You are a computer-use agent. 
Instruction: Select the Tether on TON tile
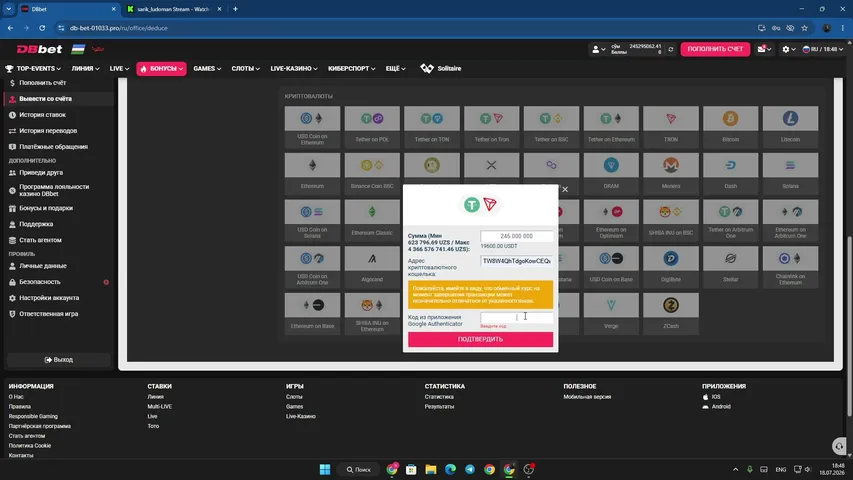coord(431,126)
